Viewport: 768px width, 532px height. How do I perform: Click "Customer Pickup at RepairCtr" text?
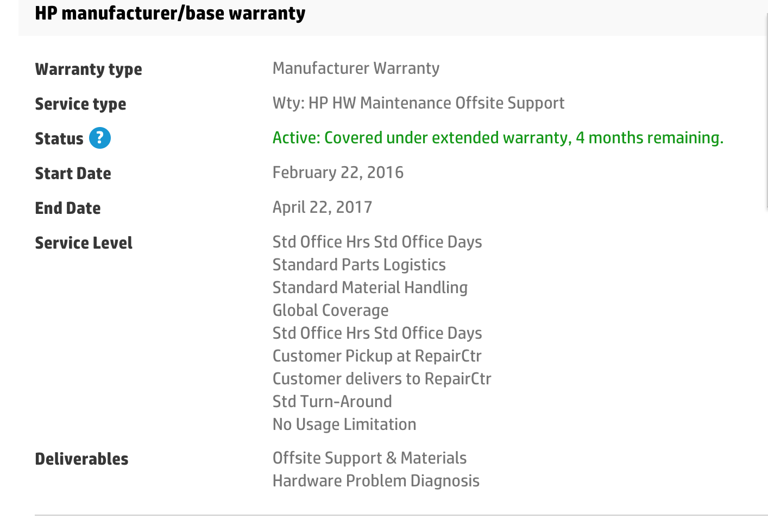tap(377, 356)
